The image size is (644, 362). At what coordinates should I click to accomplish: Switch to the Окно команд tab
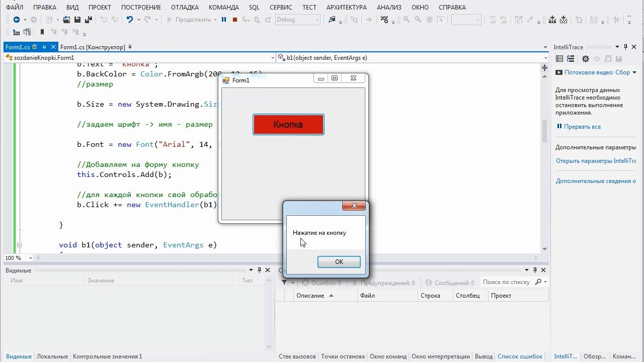(x=388, y=356)
